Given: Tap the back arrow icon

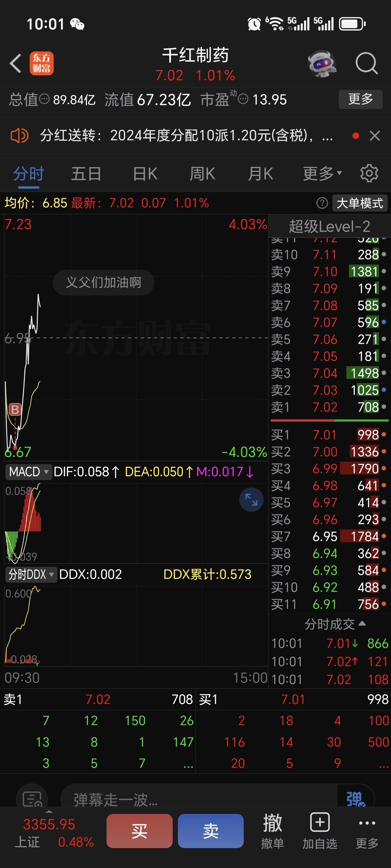Looking at the screenshot, I should coord(16,63).
